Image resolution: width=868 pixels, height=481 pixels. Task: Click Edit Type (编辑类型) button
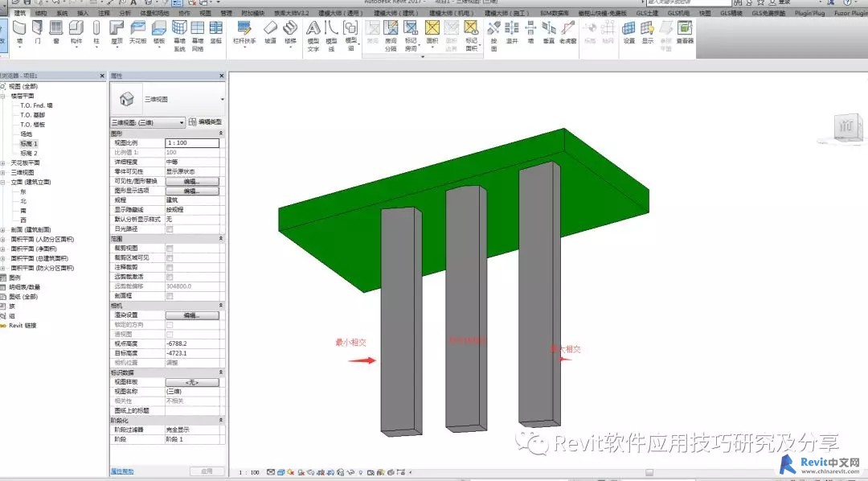tap(206, 122)
